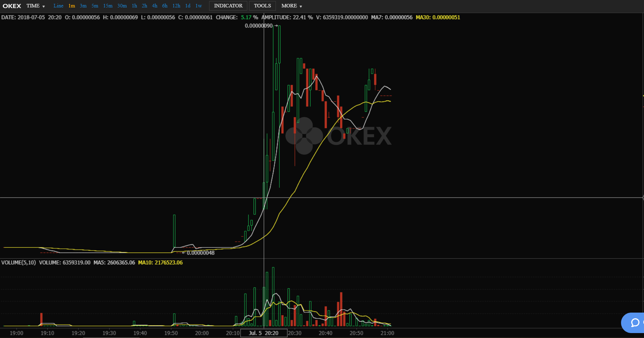Select the 6h timeframe
Screen dimensions: 644x338
pos(165,6)
